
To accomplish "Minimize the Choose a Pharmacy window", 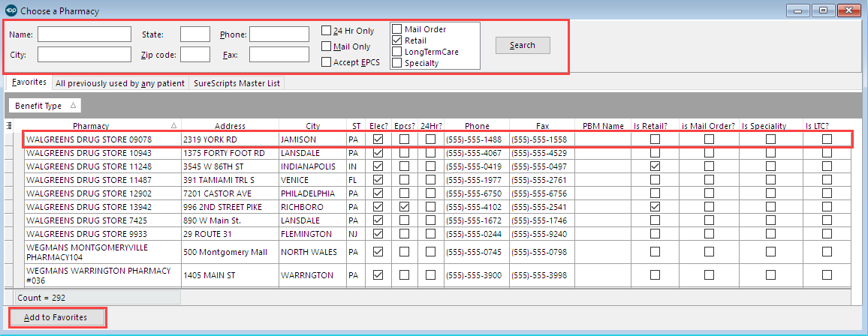I will tap(798, 10).
